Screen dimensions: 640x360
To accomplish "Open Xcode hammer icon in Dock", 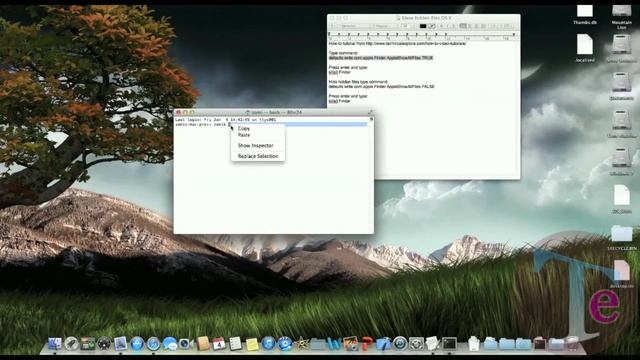I will coord(383,344).
